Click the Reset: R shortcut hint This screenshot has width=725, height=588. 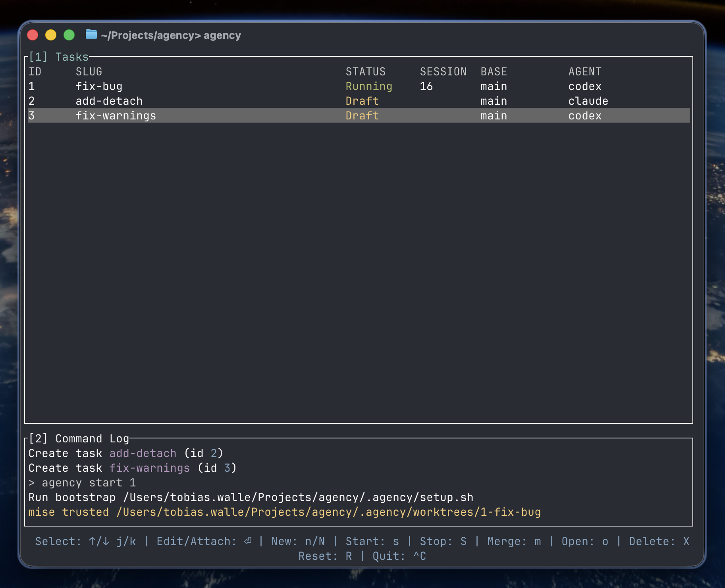tap(325, 556)
